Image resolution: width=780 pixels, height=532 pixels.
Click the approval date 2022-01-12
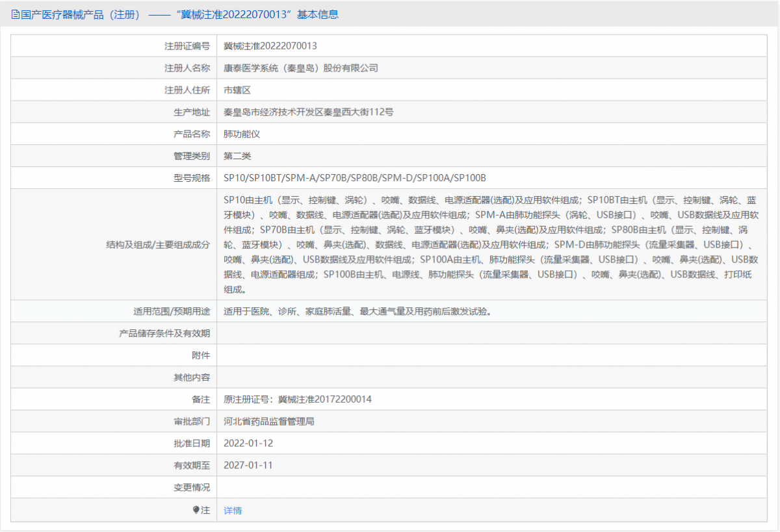pyautogui.click(x=253, y=443)
